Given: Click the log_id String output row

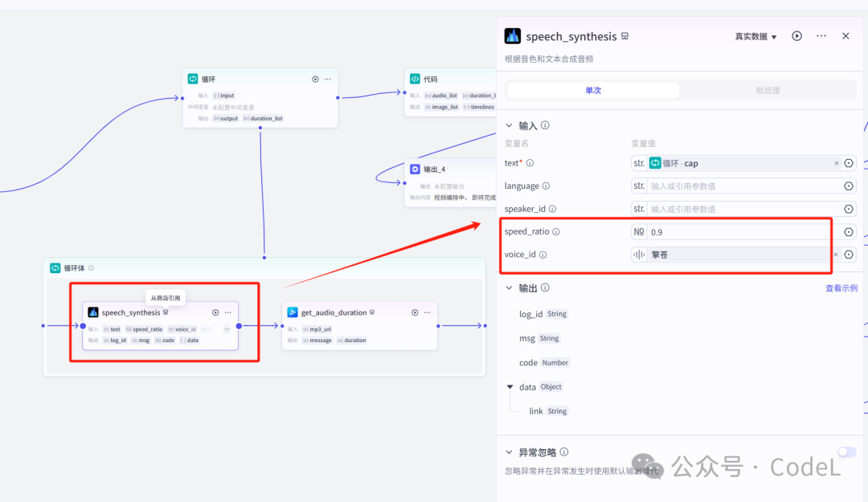Looking at the screenshot, I should click(543, 314).
